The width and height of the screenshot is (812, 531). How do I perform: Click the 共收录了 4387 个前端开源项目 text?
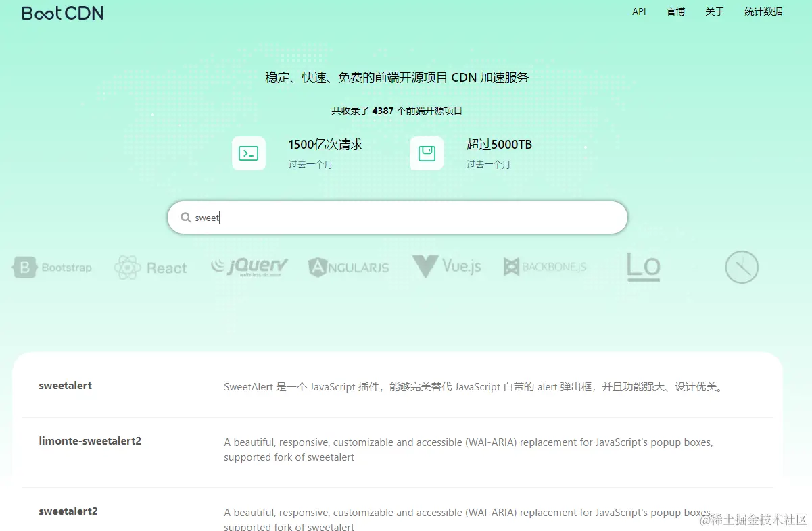397,111
